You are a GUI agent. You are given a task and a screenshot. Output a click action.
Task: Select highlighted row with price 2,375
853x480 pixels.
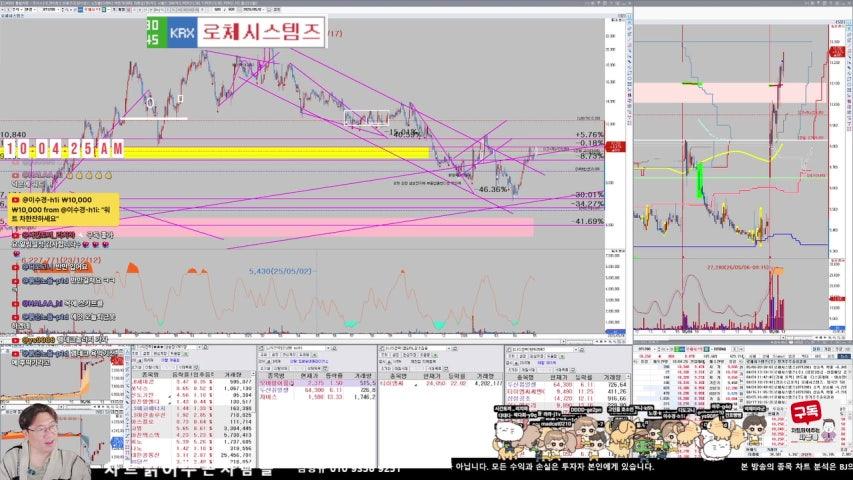click(x=318, y=383)
